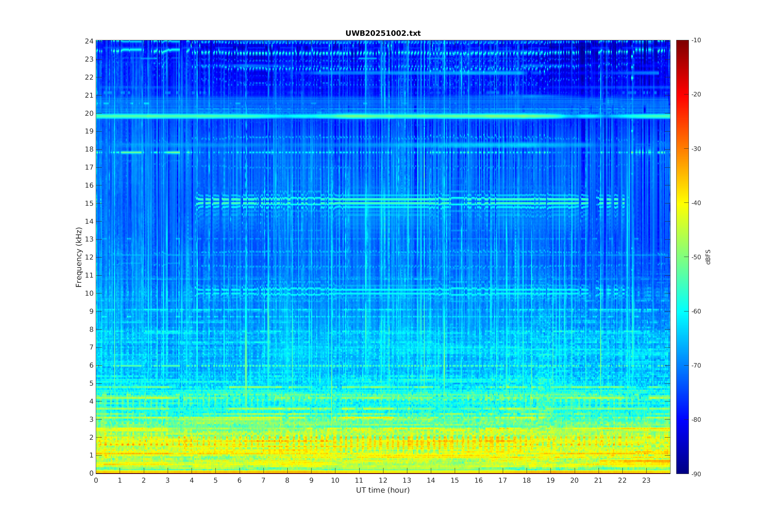Click the dBFS colorbar label
Image resolution: width=774 pixels, height=532 pixels.
708,257
